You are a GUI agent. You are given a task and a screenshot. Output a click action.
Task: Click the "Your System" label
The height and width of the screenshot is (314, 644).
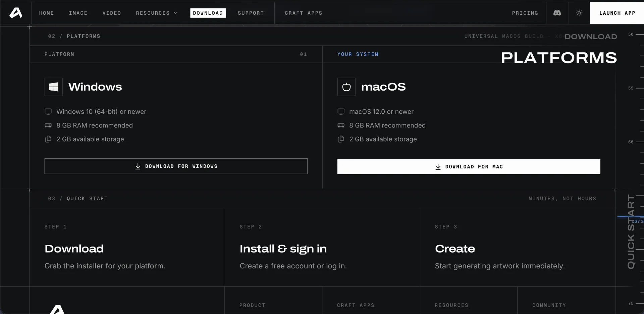[358, 54]
